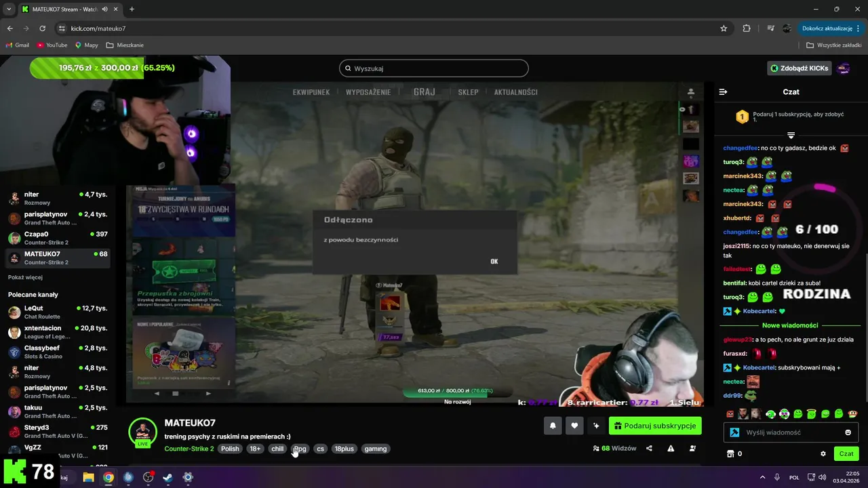Screen dimensions: 868x488
Task: Open Steam from the taskbar
Action: click(168, 477)
